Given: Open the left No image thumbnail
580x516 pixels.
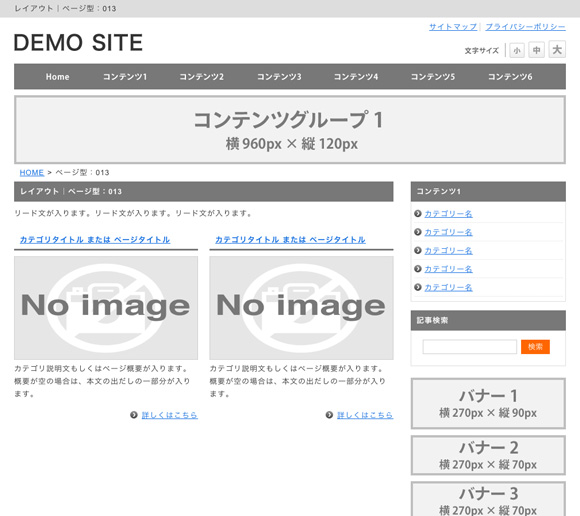Looking at the screenshot, I should pos(106,308).
